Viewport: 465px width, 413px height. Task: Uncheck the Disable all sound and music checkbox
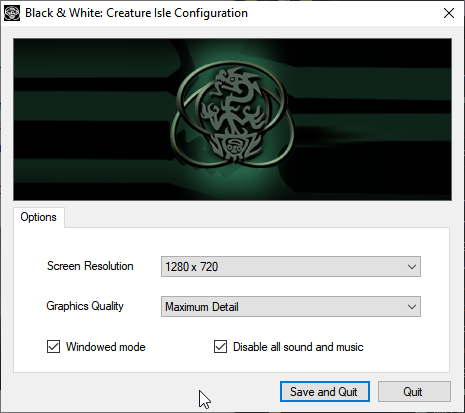pyautogui.click(x=220, y=347)
